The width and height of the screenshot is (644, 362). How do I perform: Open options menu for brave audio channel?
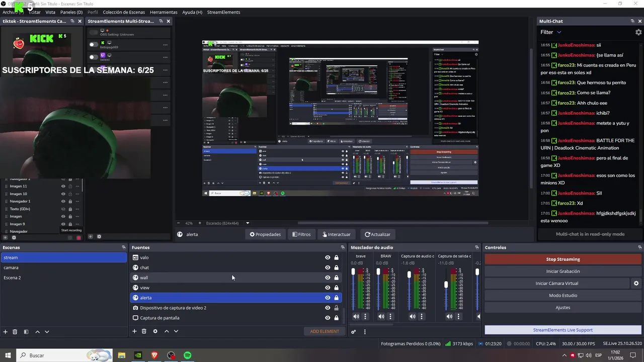click(x=365, y=317)
